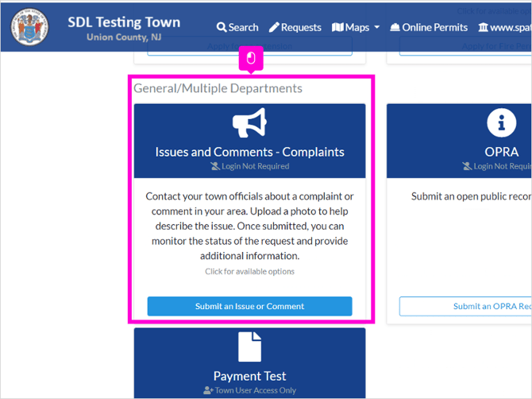
Task: Click the SDL Testing Town title
Action: point(124,22)
